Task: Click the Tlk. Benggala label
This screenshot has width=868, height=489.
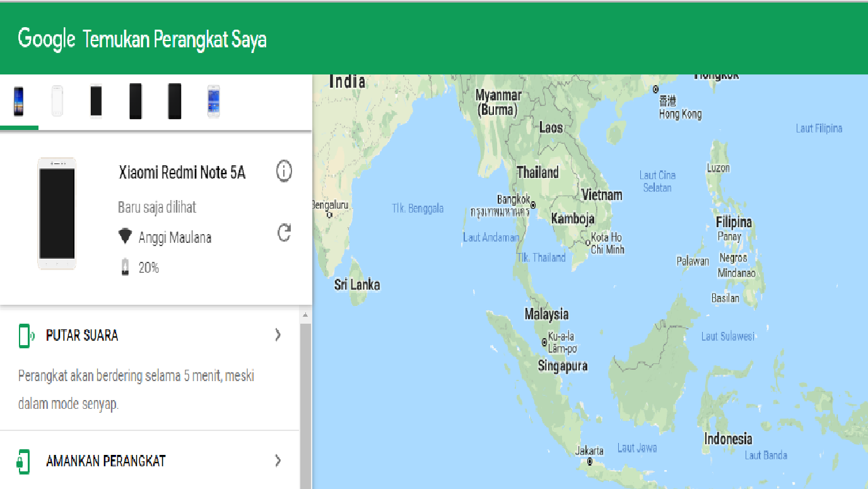Action: click(x=418, y=208)
